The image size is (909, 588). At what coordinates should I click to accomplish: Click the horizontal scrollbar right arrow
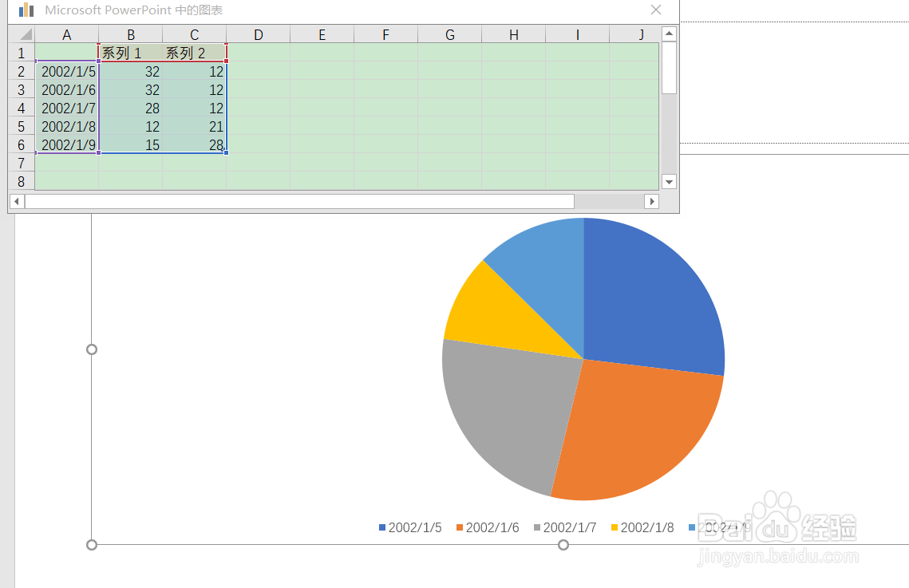651,201
